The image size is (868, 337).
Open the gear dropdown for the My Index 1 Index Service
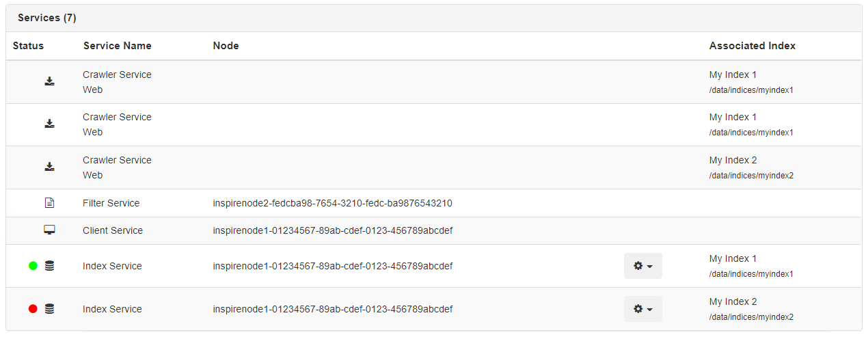(x=643, y=266)
